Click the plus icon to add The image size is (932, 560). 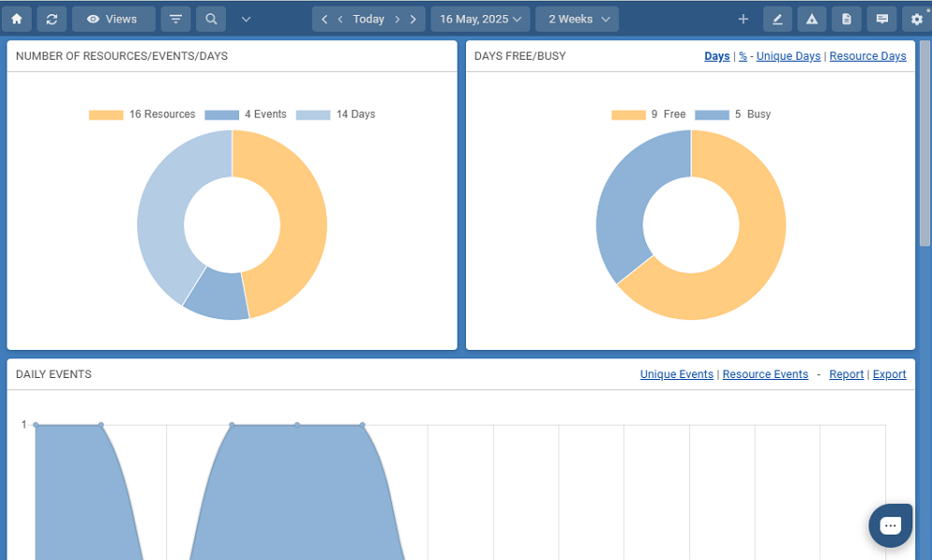743,19
